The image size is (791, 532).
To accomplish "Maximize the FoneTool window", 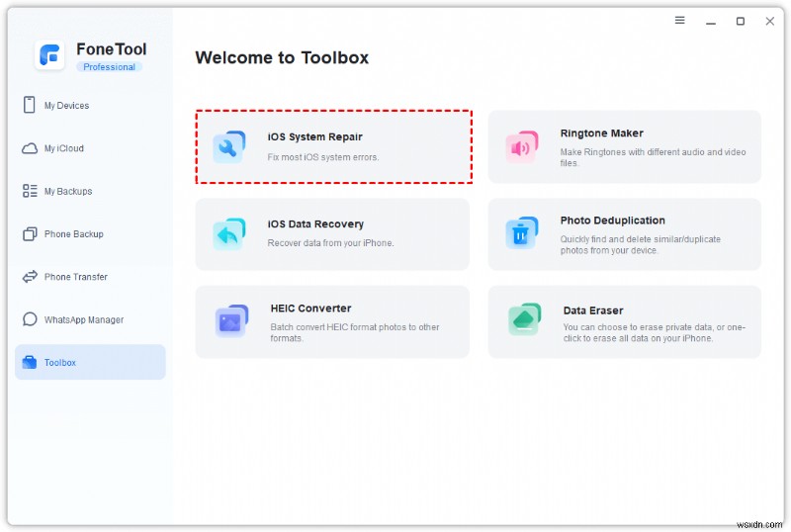I will point(740,21).
